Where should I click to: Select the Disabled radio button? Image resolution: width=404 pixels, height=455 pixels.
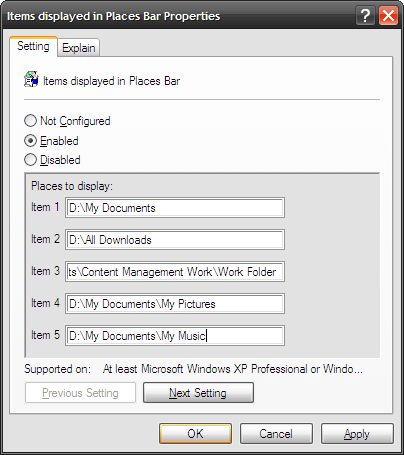[30, 160]
